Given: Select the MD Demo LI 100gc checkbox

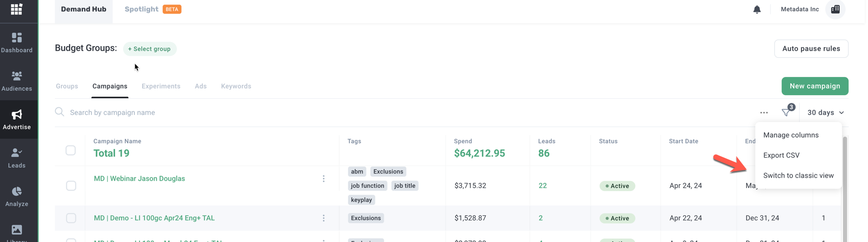Looking at the screenshot, I should 71,218.
